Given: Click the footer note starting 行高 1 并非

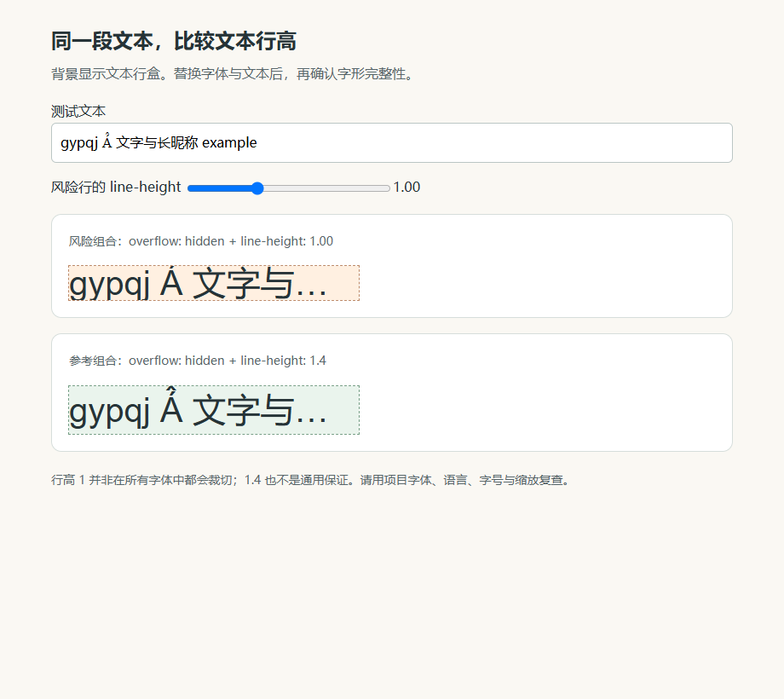Looking at the screenshot, I should pos(312,480).
